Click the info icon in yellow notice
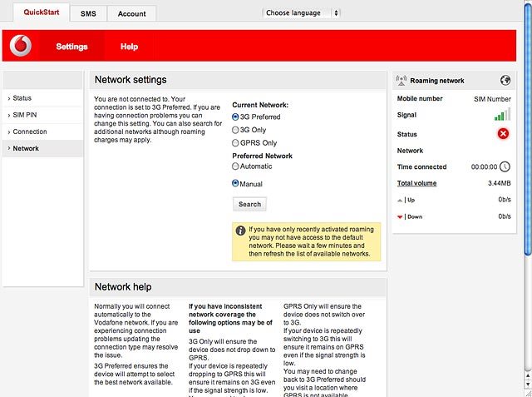The height and width of the screenshot is (397, 532). 240,231
